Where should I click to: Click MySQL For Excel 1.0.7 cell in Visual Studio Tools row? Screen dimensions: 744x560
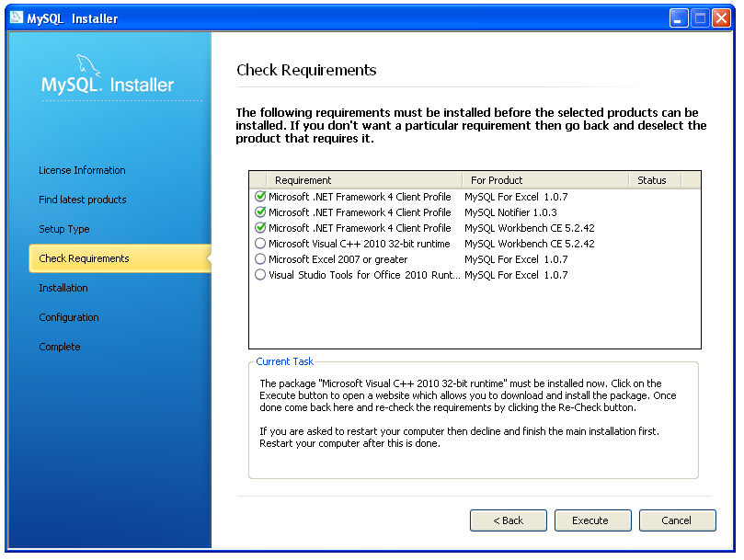516,275
